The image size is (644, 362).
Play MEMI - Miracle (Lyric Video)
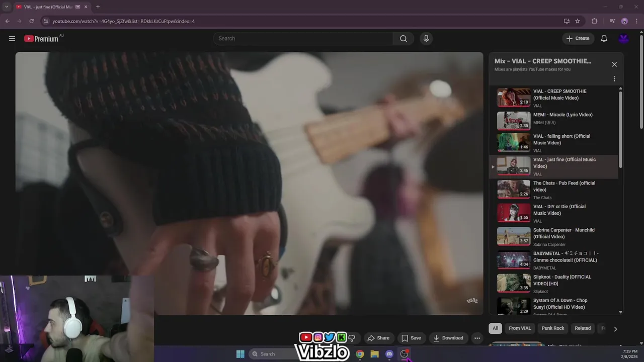click(x=553, y=121)
